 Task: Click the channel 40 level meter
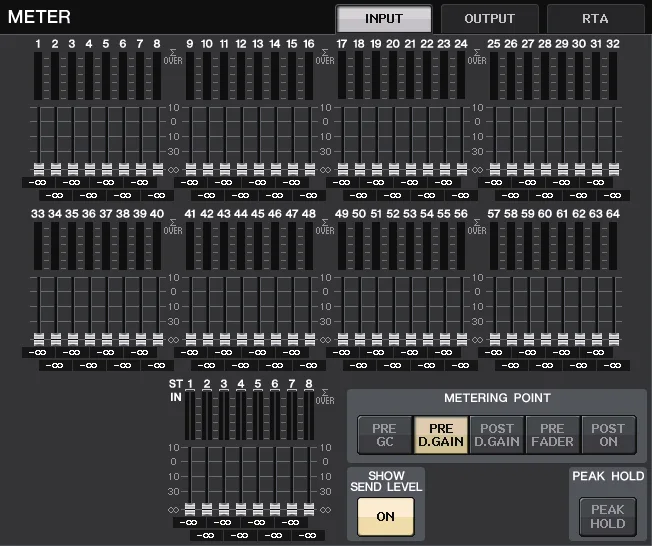click(x=157, y=246)
